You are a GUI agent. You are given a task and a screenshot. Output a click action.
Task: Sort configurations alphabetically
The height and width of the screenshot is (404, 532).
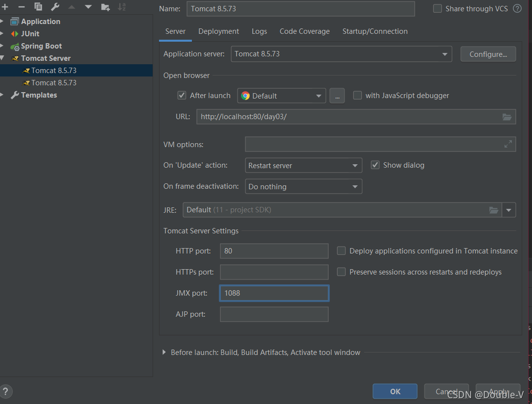point(122,7)
